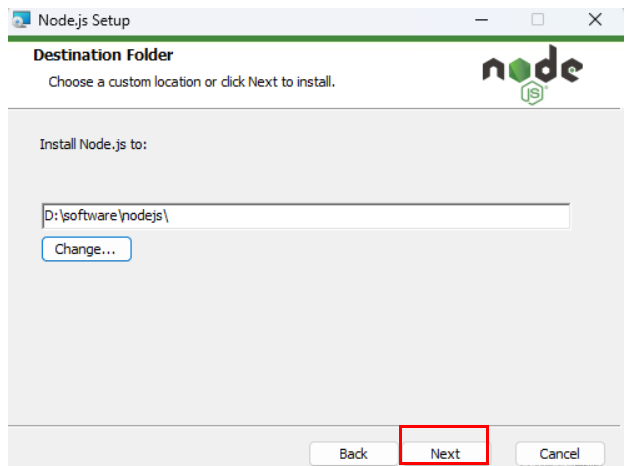Minimize the Node.js Setup window

(x=481, y=20)
